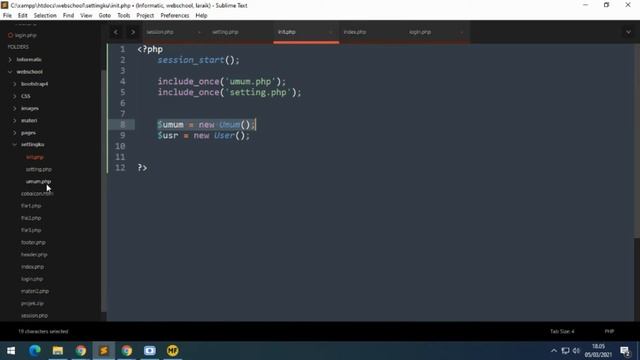This screenshot has width=640, height=360.
Task: Open materi2.php from the sidebar
Action: coord(35,291)
